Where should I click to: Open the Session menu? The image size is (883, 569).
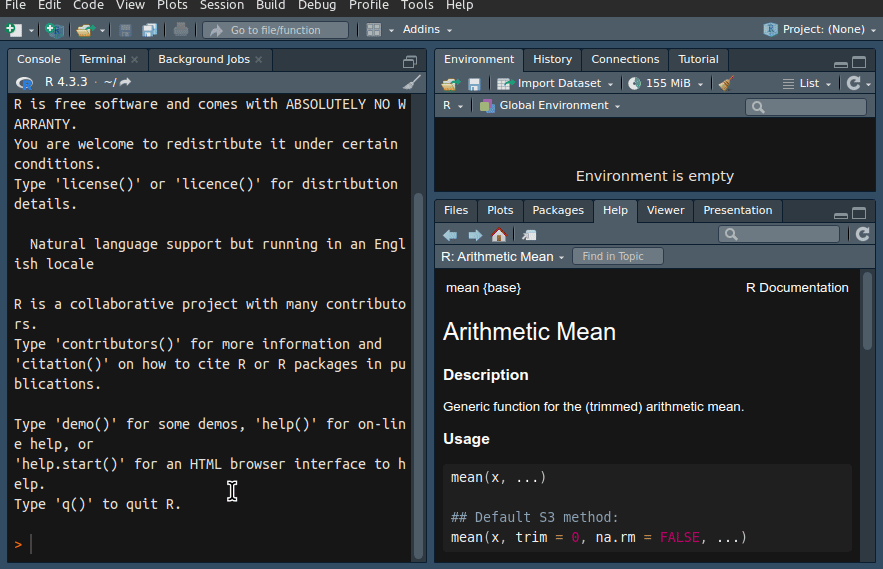pyautogui.click(x=221, y=5)
